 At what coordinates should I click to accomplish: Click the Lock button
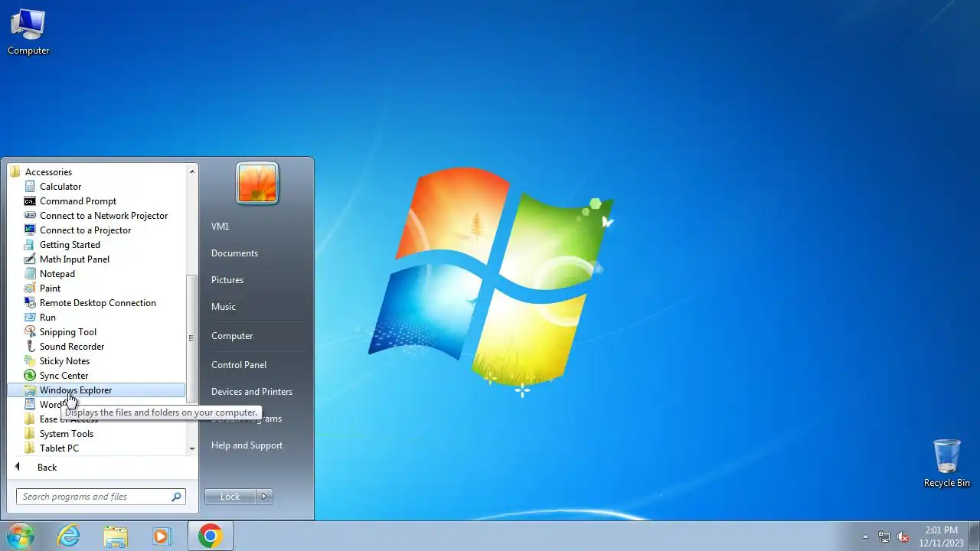(x=230, y=497)
